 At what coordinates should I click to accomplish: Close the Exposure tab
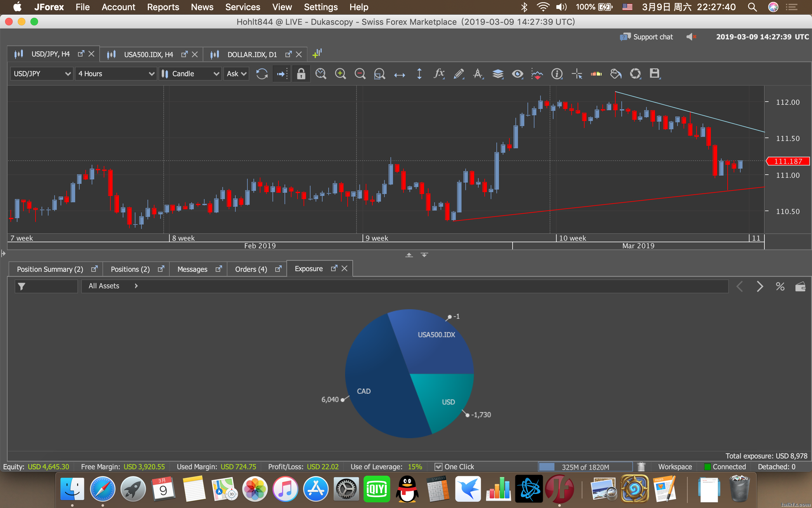tap(344, 269)
